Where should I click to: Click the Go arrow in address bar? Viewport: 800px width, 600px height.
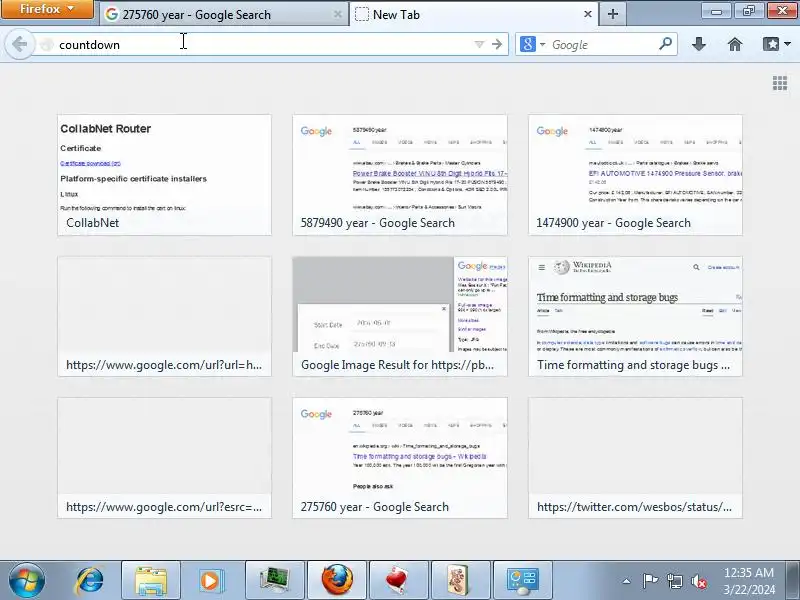coord(497,44)
